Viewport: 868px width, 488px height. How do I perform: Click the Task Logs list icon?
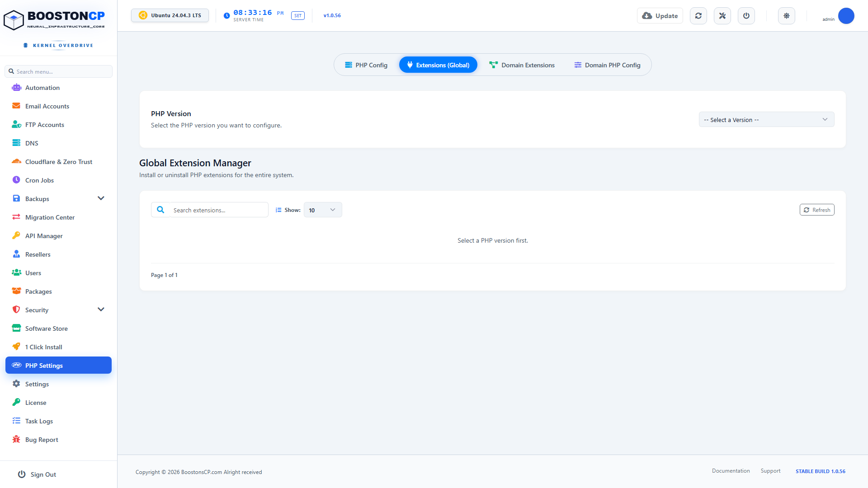[x=16, y=421]
